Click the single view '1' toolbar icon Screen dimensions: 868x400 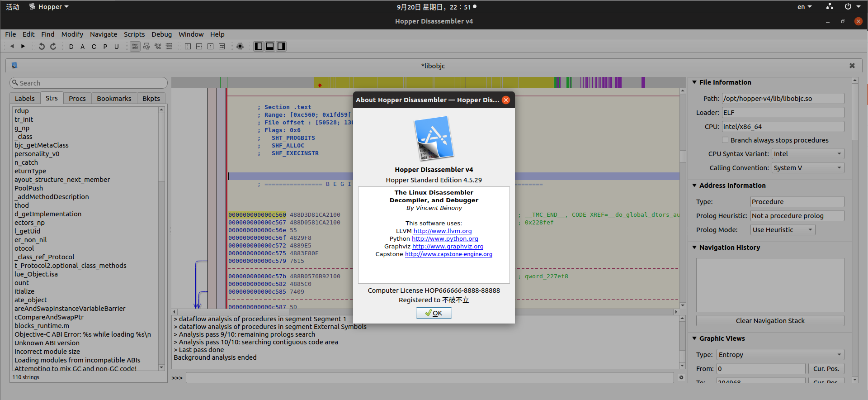tap(211, 46)
